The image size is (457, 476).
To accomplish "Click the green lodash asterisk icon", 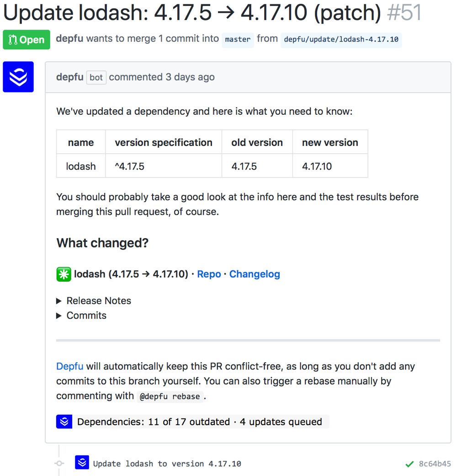I will click(64, 274).
